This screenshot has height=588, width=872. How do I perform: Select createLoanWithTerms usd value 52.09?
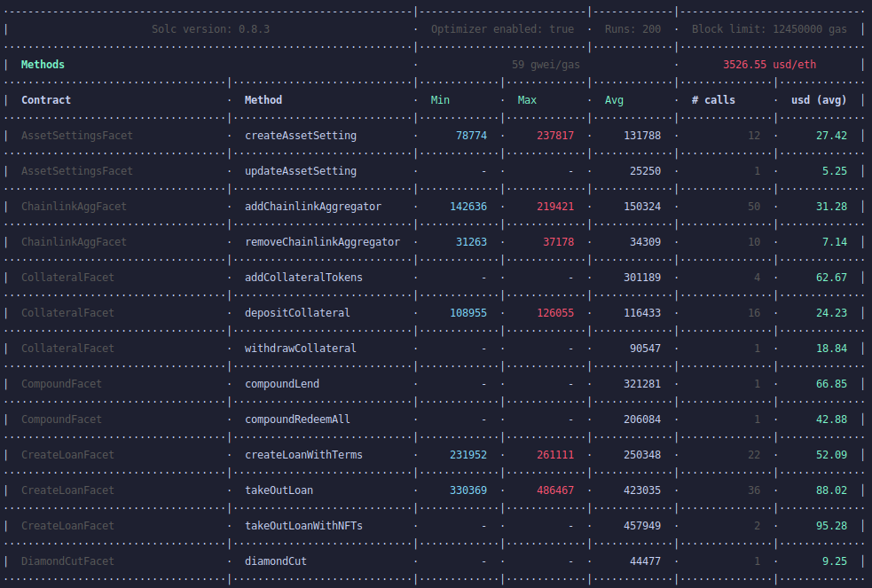[x=831, y=455]
